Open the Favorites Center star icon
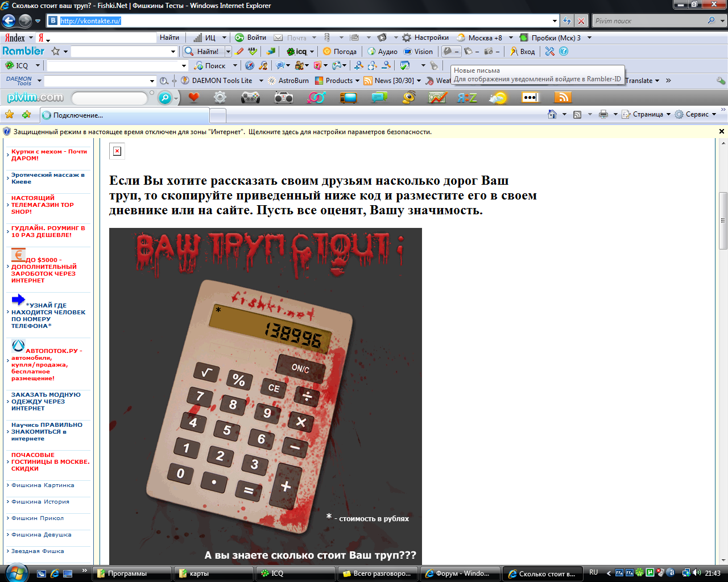The image size is (728, 582). (10, 115)
